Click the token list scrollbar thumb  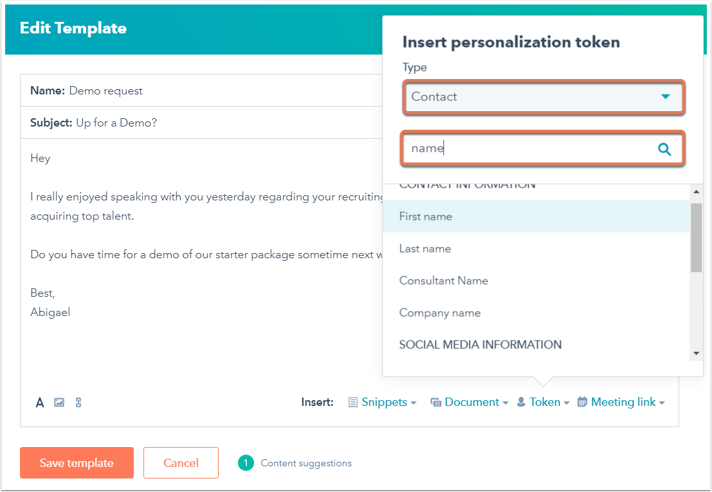coord(696,238)
